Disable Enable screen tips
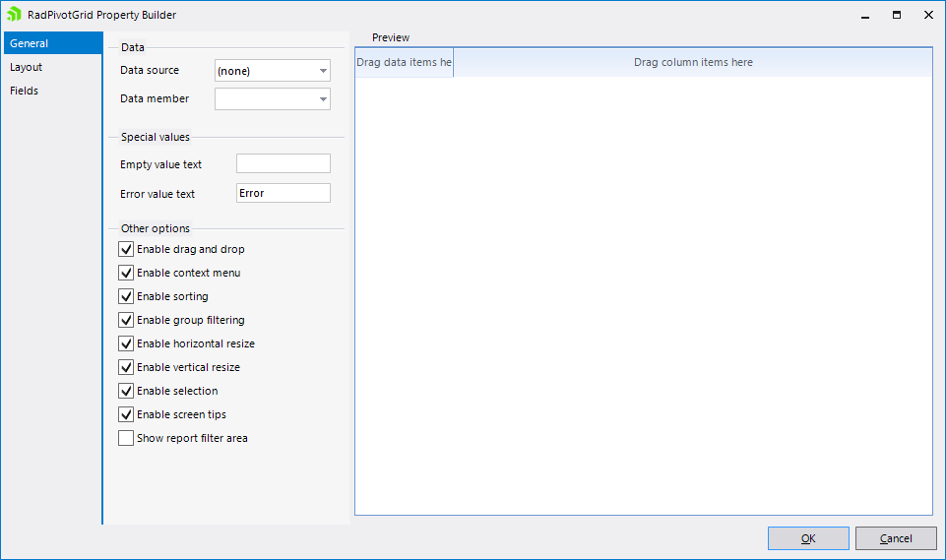946x560 pixels. (x=126, y=414)
